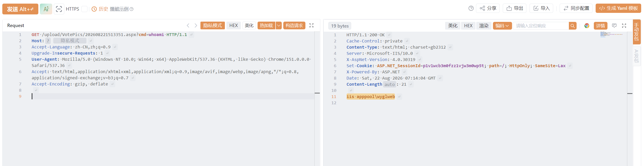Click the auto tag after Content-Length
This screenshot has height=166, width=644.
tap(390, 84)
